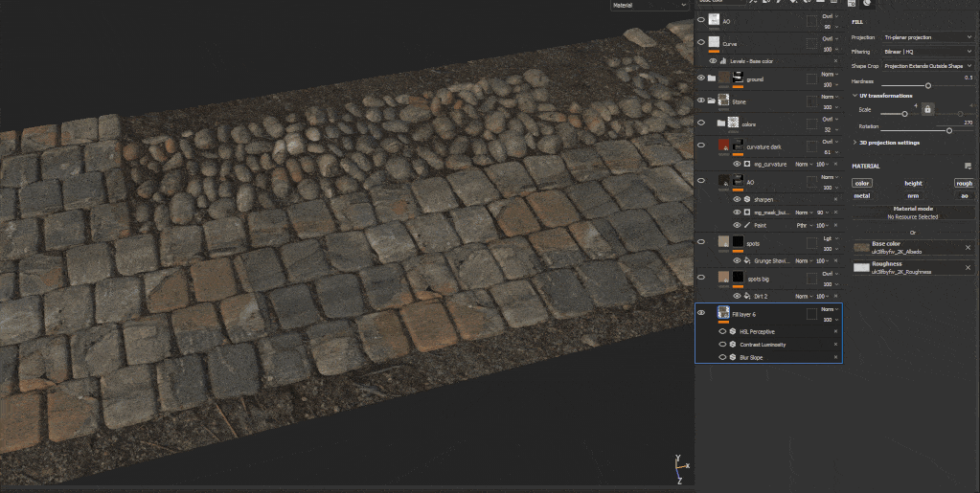This screenshot has height=493, width=980.
Task: Click the Rotation slider handle
Action: point(949,130)
